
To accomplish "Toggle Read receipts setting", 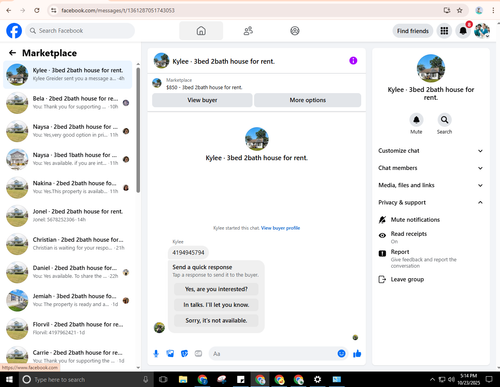I will (x=430, y=237).
